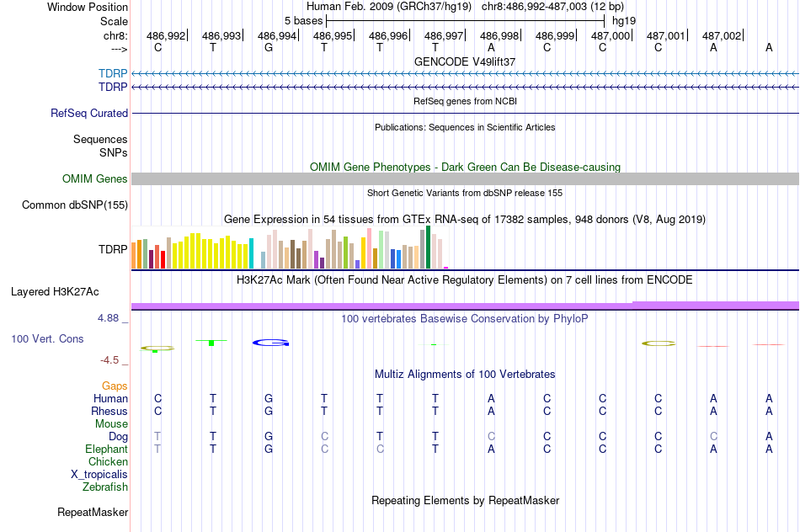
Task: Click the Human species row label
Action: 110,399
